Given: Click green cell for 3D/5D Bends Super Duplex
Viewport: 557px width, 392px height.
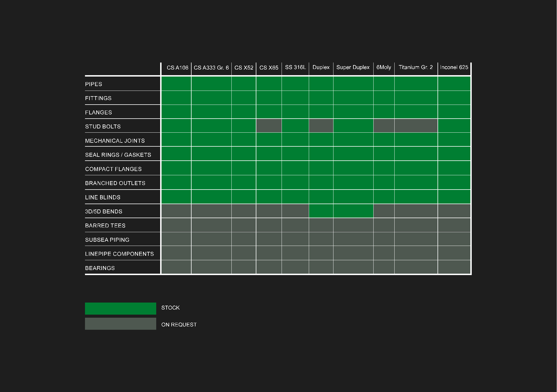Looking at the screenshot, I should point(353,211).
